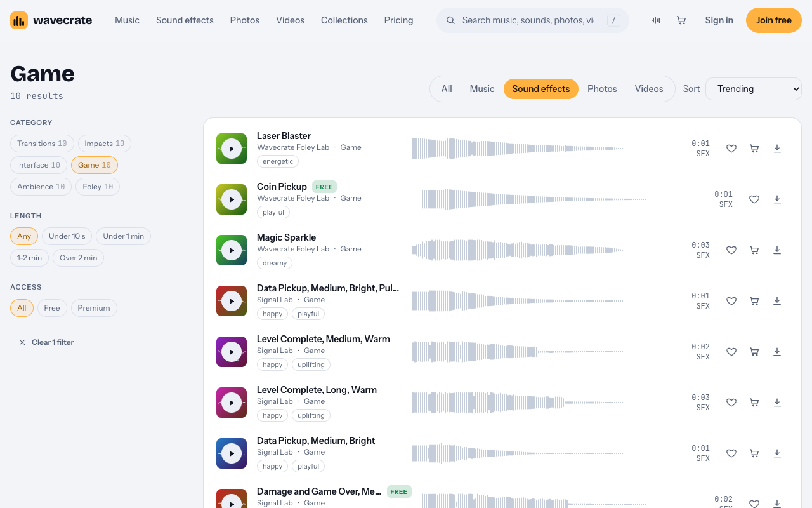Favorite Laser Blaster with the heart icon
The image size is (812, 508).
click(731, 149)
